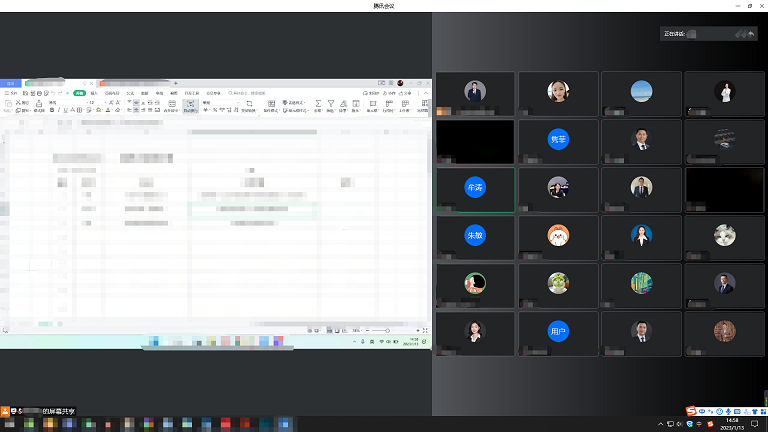Show hidden system tray icons
Screen dimensions: 768x432
click(x=660, y=424)
